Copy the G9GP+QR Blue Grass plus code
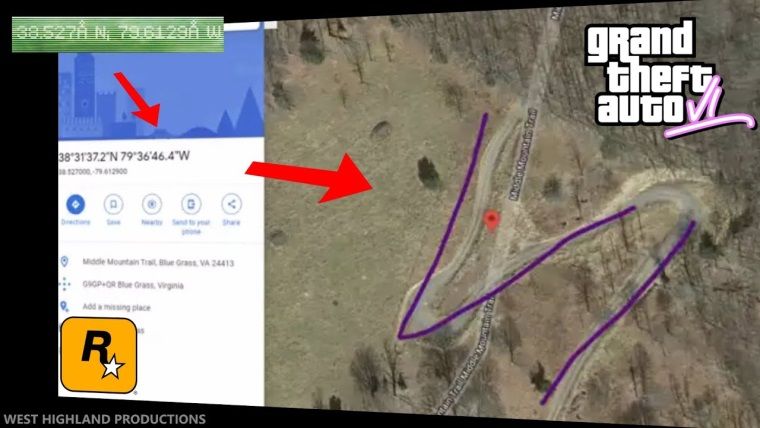The height and width of the screenshot is (428, 760). (133, 285)
